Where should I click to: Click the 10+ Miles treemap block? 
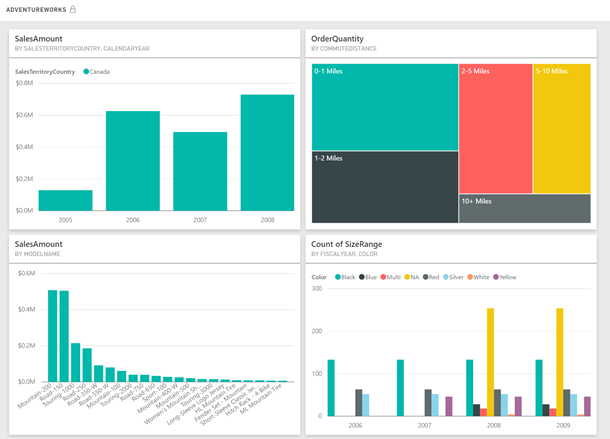pyautogui.click(x=525, y=209)
